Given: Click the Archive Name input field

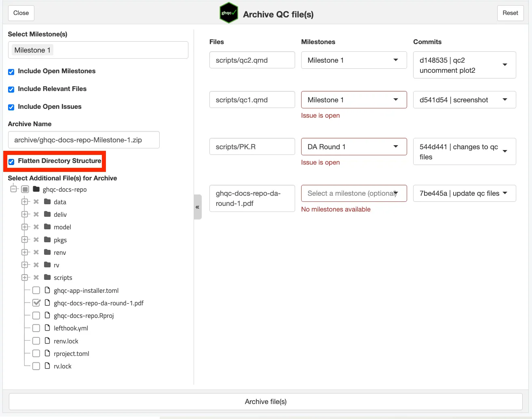Looking at the screenshot, I should 84,140.
